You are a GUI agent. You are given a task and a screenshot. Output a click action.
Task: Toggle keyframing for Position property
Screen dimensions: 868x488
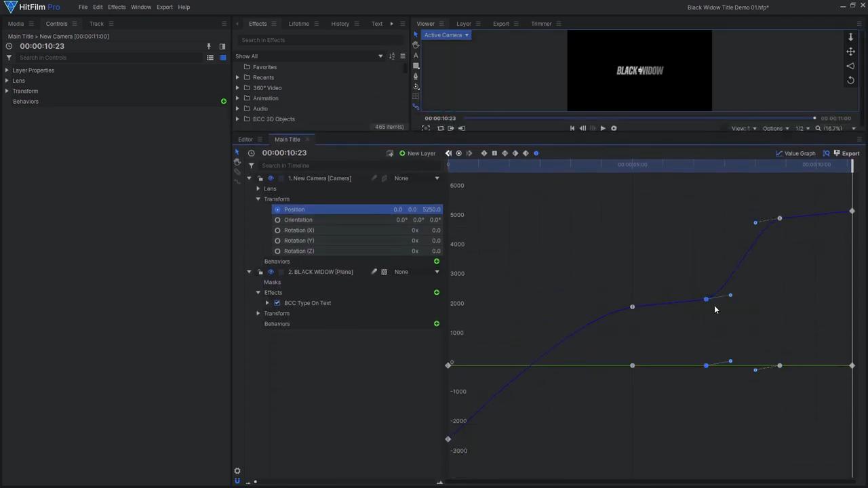pos(277,209)
